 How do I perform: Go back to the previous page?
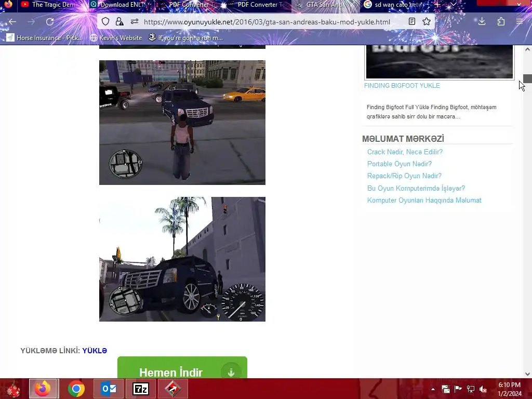coord(12,22)
